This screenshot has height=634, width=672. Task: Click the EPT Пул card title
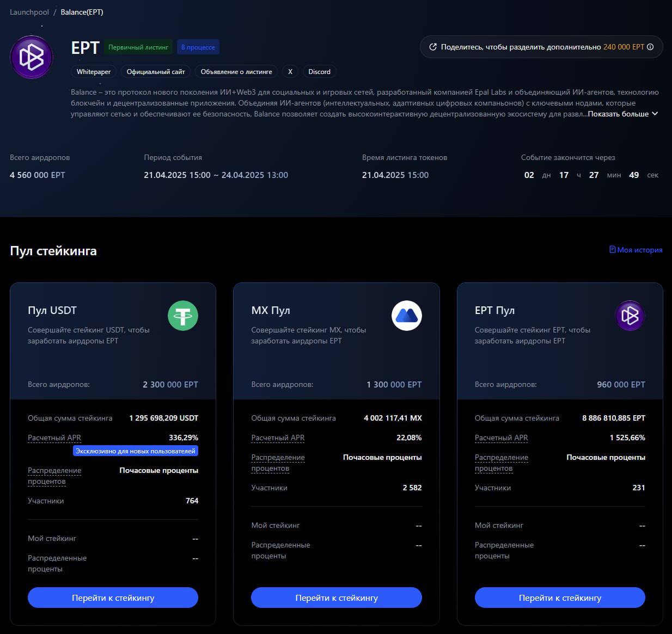pyautogui.click(x=494, y=310)
